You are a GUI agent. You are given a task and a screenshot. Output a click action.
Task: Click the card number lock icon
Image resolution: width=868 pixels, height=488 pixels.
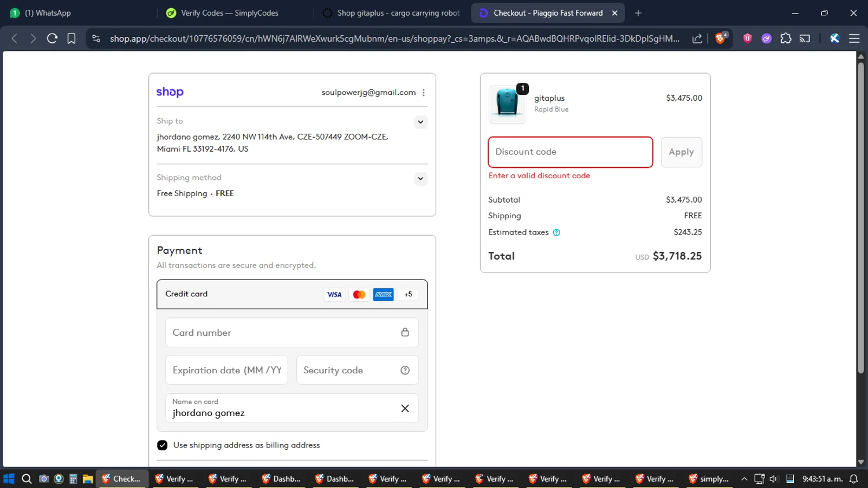coord(405,332)
